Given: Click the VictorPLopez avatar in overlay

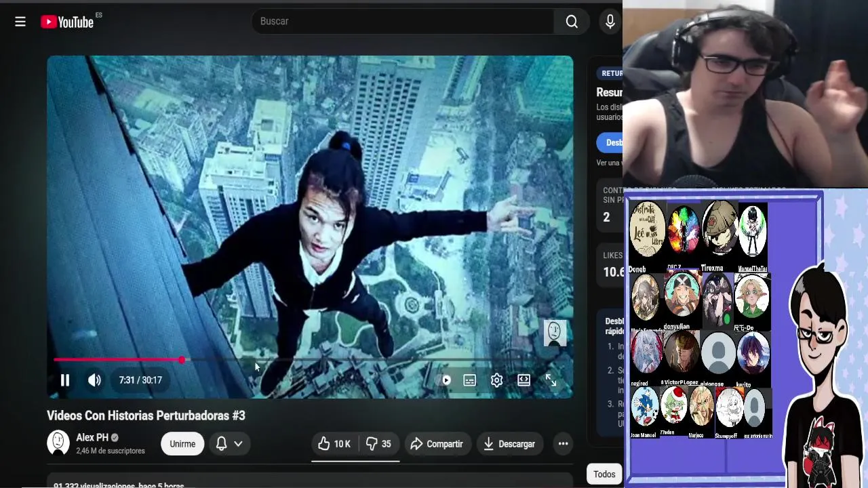Looking at the screenshot, I should 682,352.
